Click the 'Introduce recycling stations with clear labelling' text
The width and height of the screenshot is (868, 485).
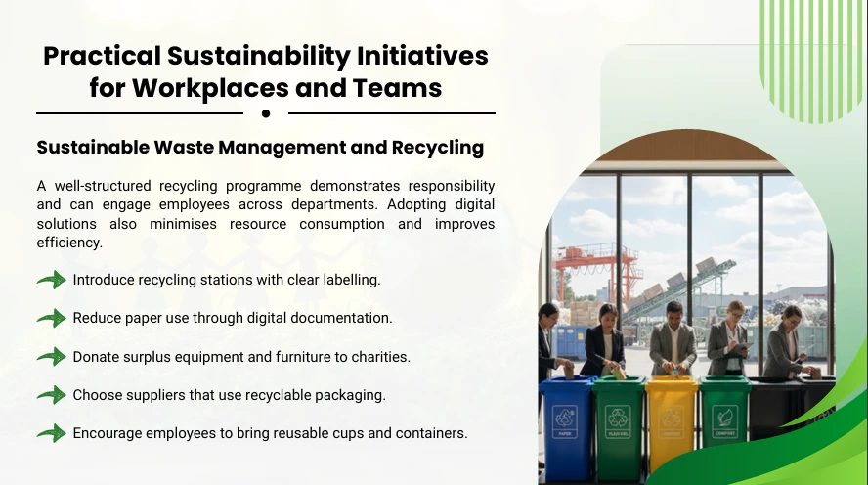[x=227, y=280]
